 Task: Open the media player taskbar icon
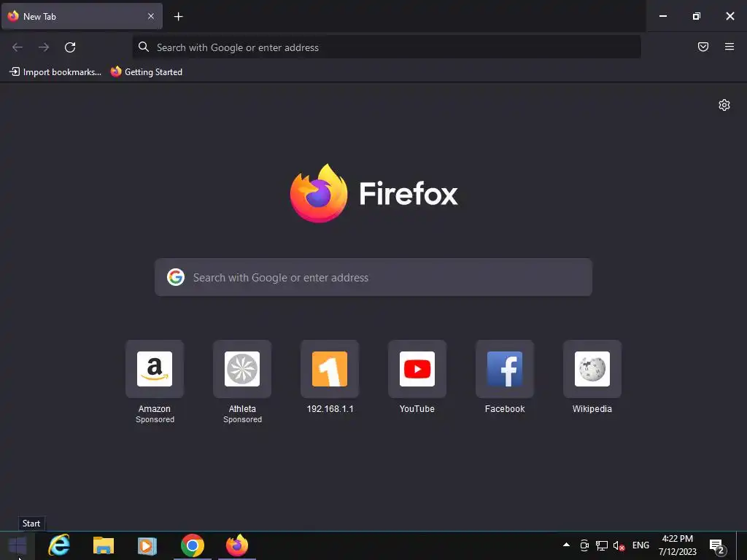[147, 545]
